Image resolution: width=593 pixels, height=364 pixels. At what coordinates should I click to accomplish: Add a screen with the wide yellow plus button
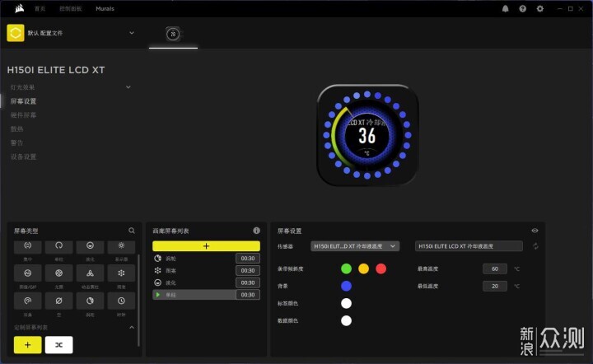coord(206,246)
